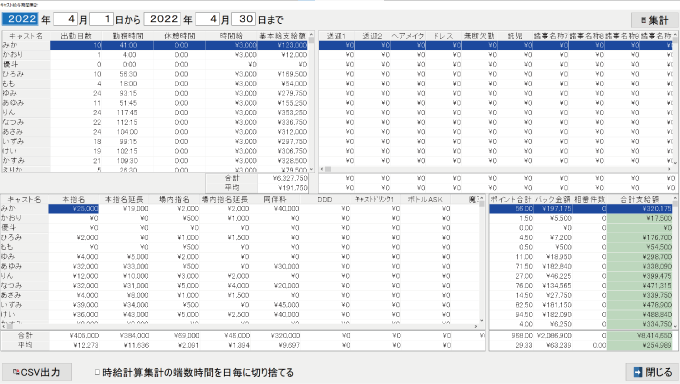The height and width of the screenshot is (384, 680).
Task: Click the 送迎2 column header
Action: pos(373,36)
